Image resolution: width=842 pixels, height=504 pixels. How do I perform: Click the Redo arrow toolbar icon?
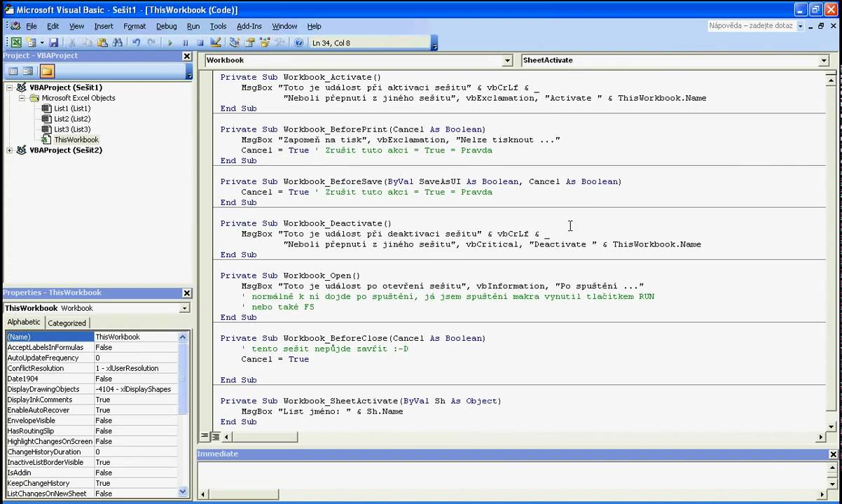[151, 43]
